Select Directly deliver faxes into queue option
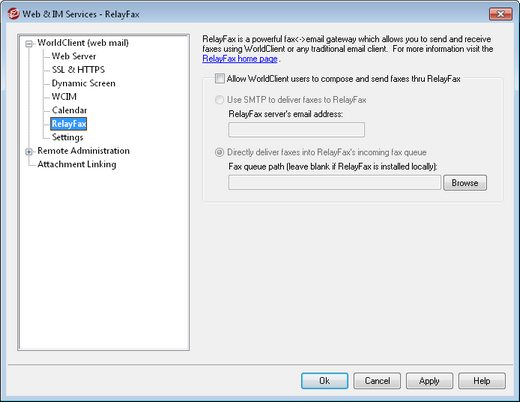This screenshot has height=402, width=520. point(219,152)
